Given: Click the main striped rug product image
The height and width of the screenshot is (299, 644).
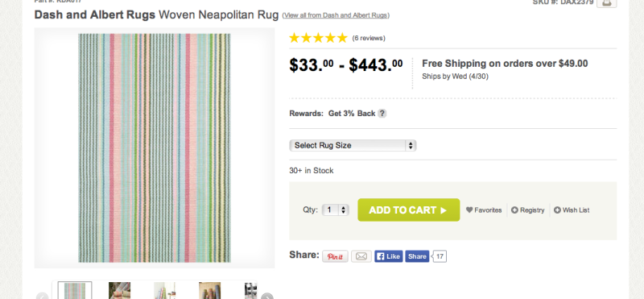Looking at the screenshot, I should (155, 148).
